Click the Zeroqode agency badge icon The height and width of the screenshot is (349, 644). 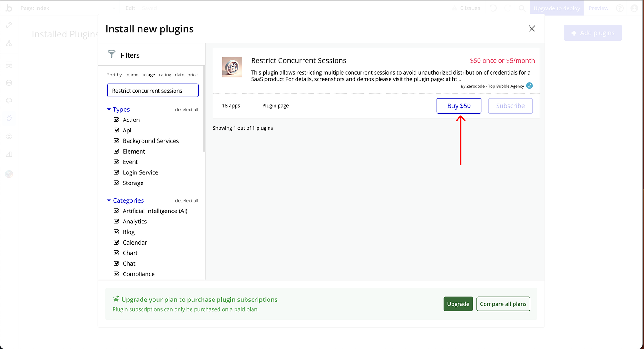coord(529,86)
